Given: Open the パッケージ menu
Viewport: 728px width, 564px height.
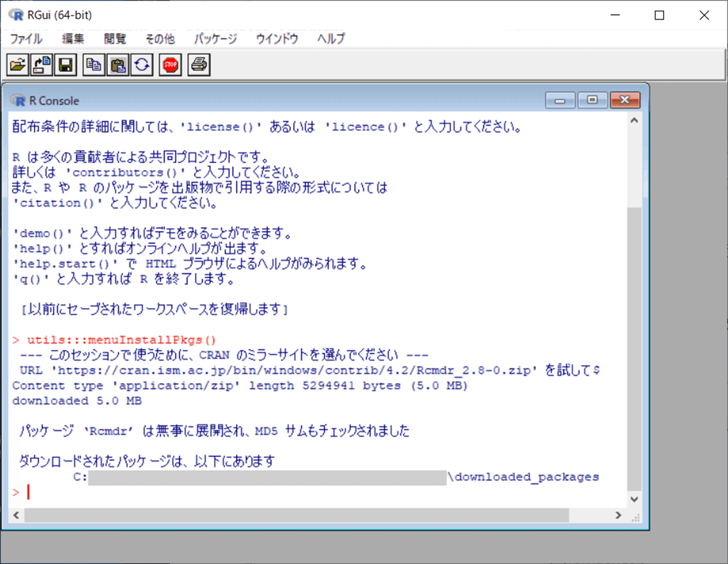Looking at the screenshot, I should 215,39.
